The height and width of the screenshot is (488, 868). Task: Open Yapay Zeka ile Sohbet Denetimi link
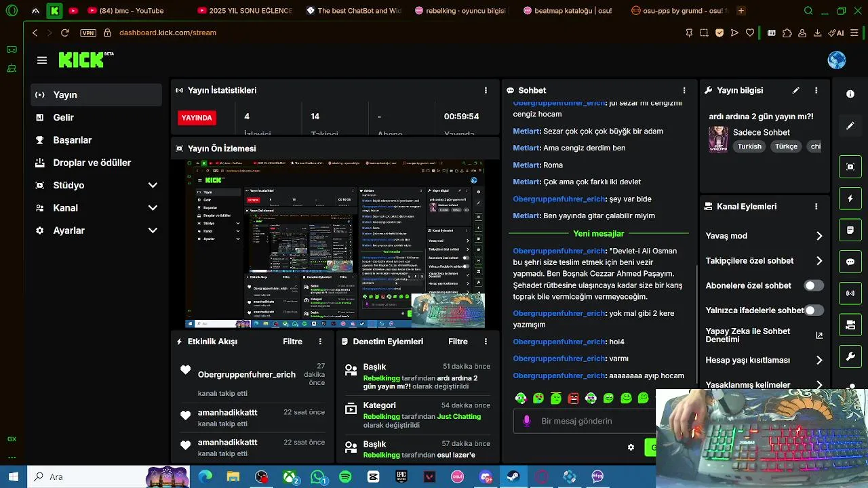[764, 335]
